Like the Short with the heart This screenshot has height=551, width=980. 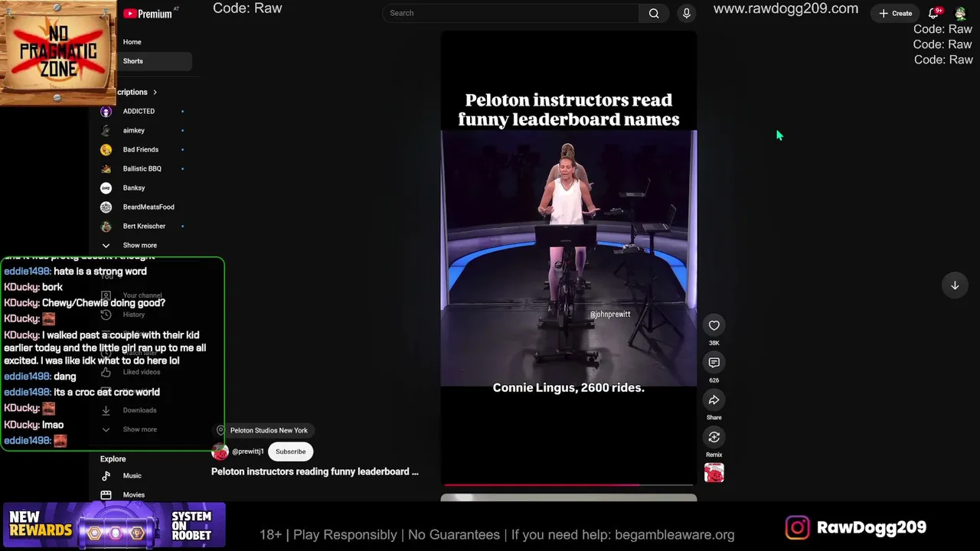pyautogui.click(x=714, y=325)
